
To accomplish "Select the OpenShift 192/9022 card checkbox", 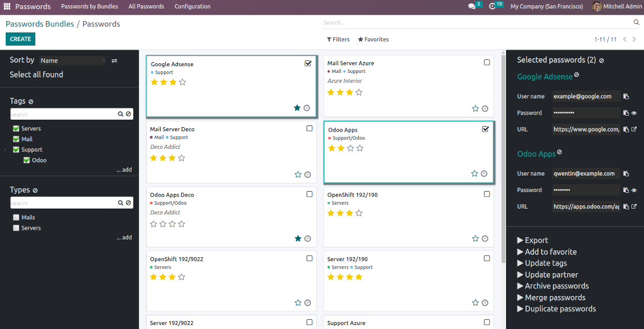I will click(309, 258).
